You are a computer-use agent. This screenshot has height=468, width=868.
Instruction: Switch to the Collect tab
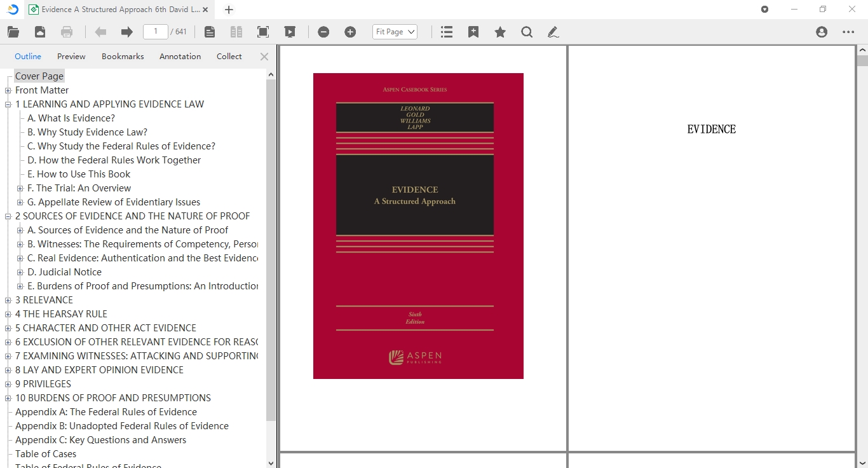coord(229,57)
